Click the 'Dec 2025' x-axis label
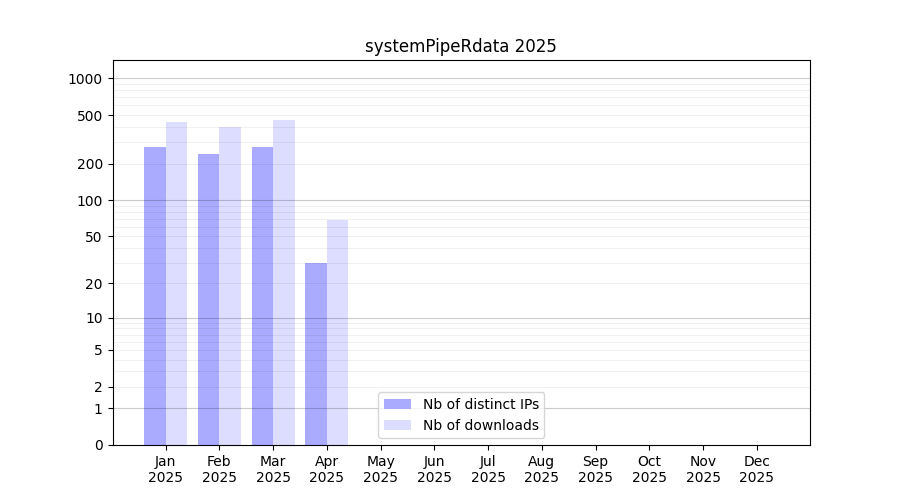Image resolution: width=900 pixels, height=500 pixels. click(756, 469)
